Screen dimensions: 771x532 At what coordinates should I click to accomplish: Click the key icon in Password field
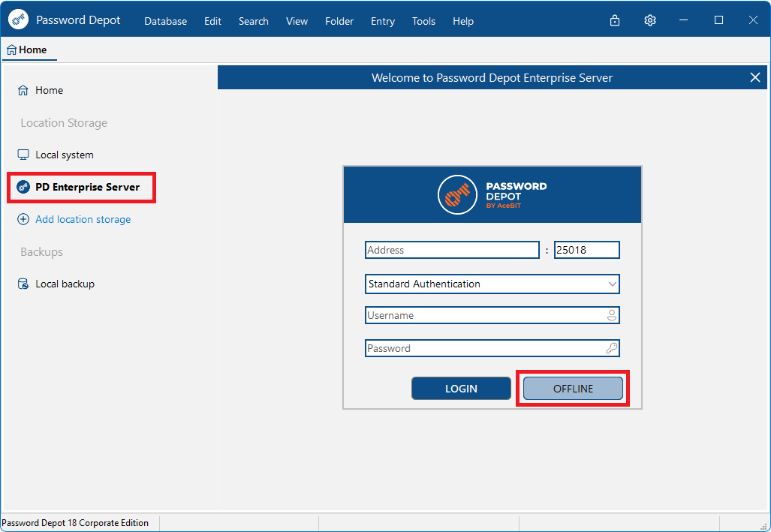coord(612,348)
